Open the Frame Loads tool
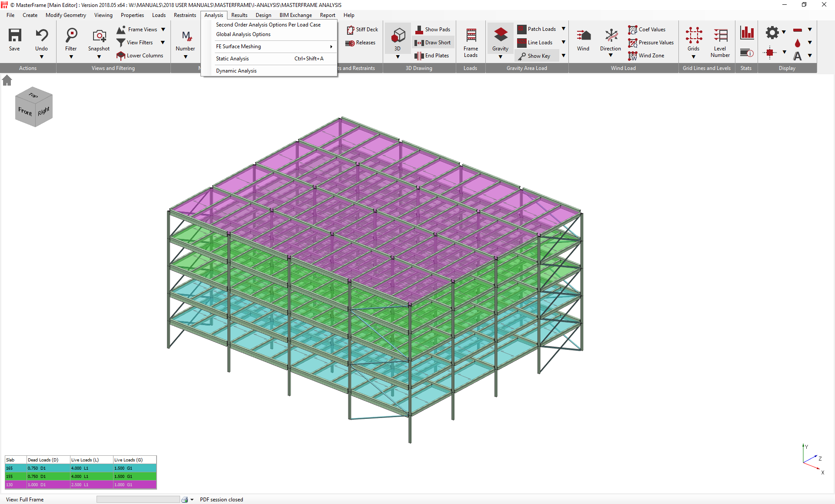The width and height of the screenshot is (835, 504). 471,35
